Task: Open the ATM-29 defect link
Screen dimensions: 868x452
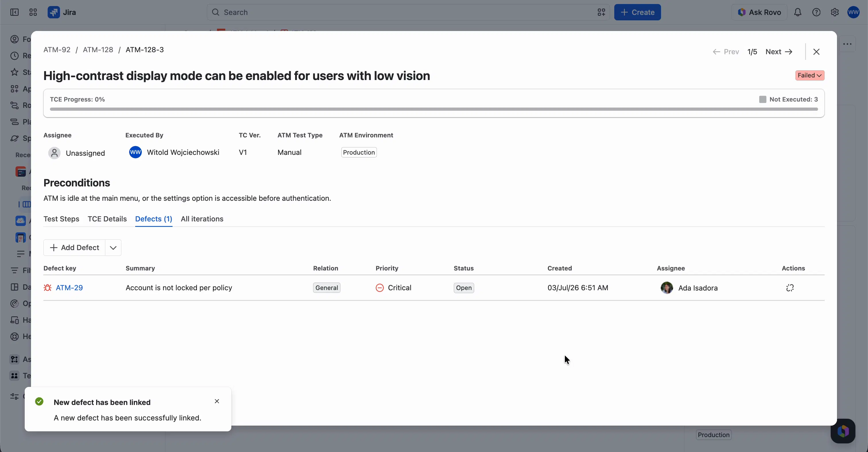Action: (69, 288)
